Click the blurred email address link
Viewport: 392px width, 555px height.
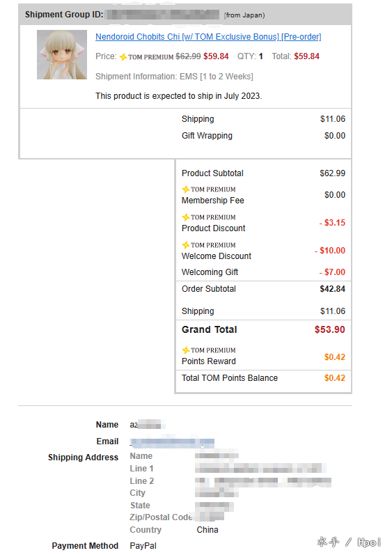(172, 441)
